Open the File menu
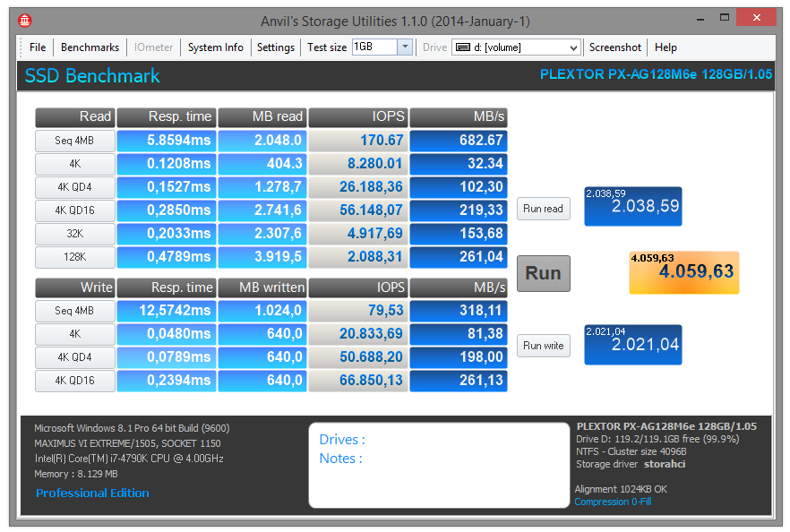The height and width of the screenshot is (532, 790). click(x=38, y=47)
